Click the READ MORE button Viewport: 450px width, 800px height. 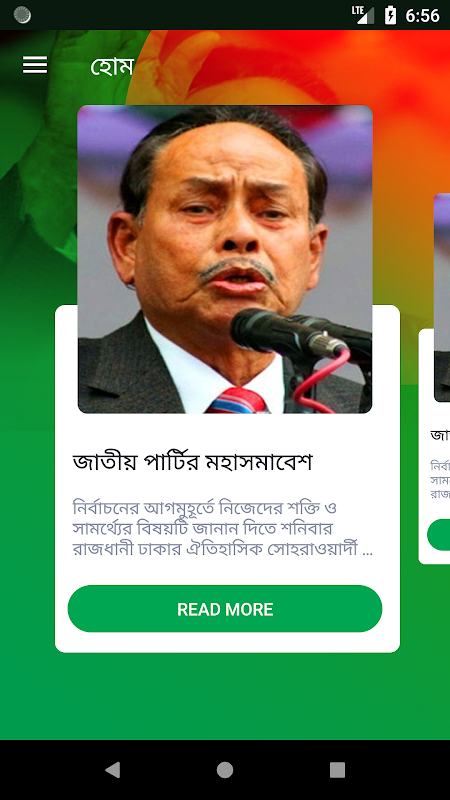click(225, 609)
